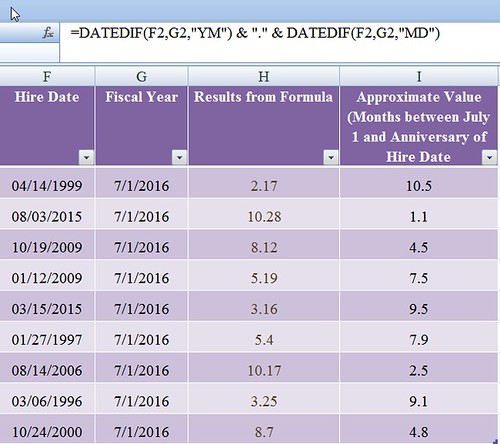Select hire date cell 01/27/1997
The height and width of the screenshot is (444, 500).
pos(47,337)
